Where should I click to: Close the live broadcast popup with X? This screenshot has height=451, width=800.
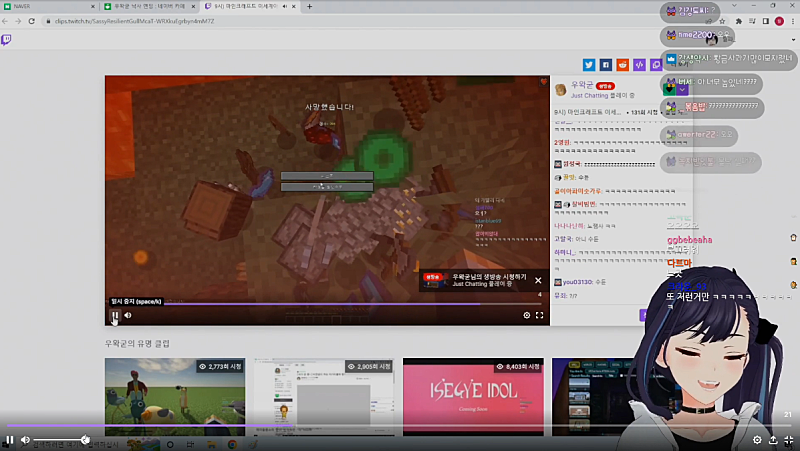538,280
